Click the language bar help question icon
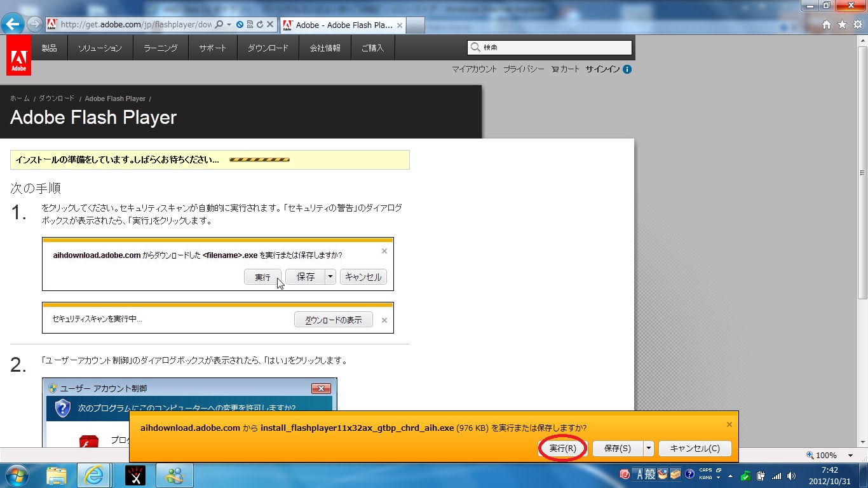Viewport: 868px width, 488px height. click(x=689, y=474)
